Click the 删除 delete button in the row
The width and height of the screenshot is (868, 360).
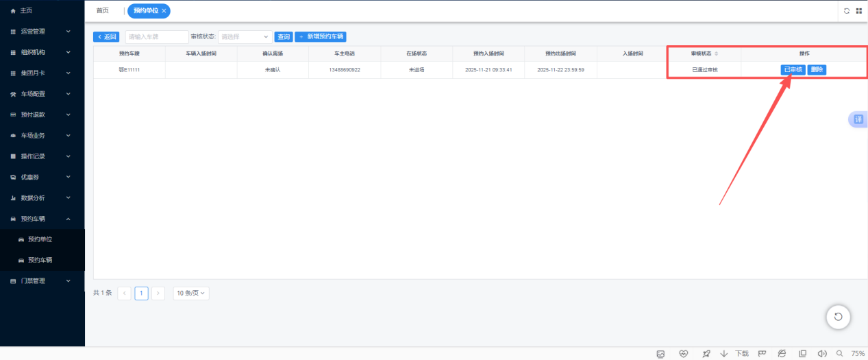(x=817, y=70)
